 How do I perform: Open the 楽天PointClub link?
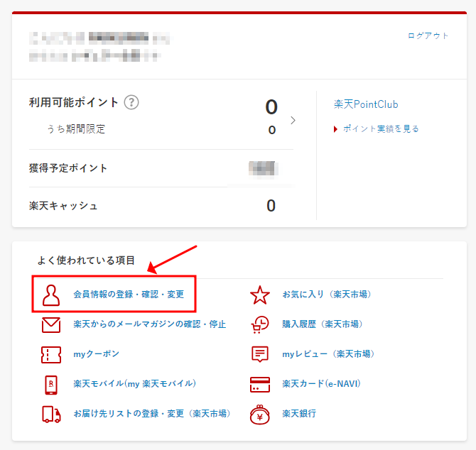click(366, 104)
